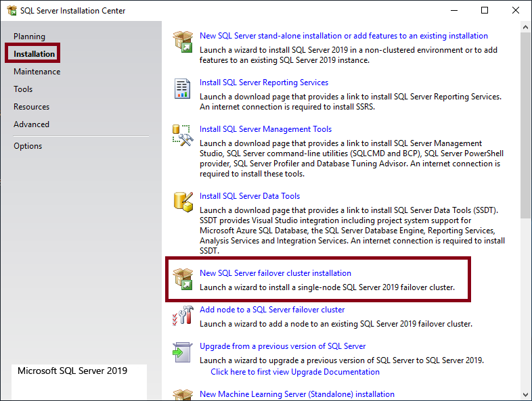Click text 'An internet connection is required to install SSRS.'

coord(288,107)
